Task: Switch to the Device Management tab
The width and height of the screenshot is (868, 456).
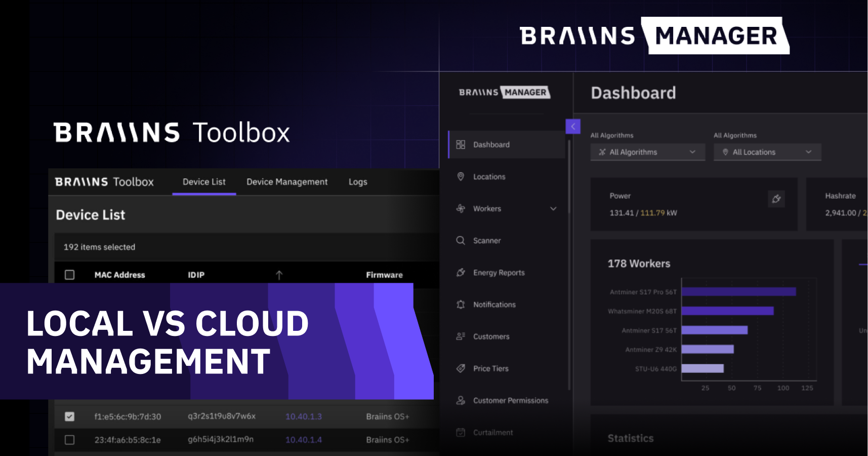Action: (x=287, y=181)
